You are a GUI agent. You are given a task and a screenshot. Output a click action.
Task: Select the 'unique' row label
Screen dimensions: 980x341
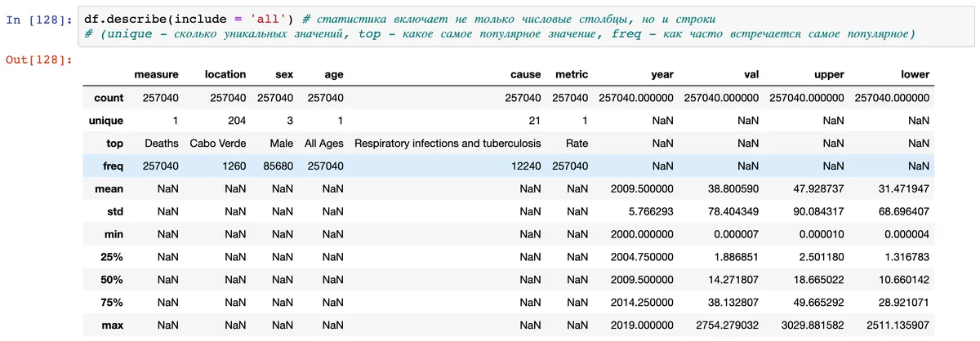click(x=106, y=121)
